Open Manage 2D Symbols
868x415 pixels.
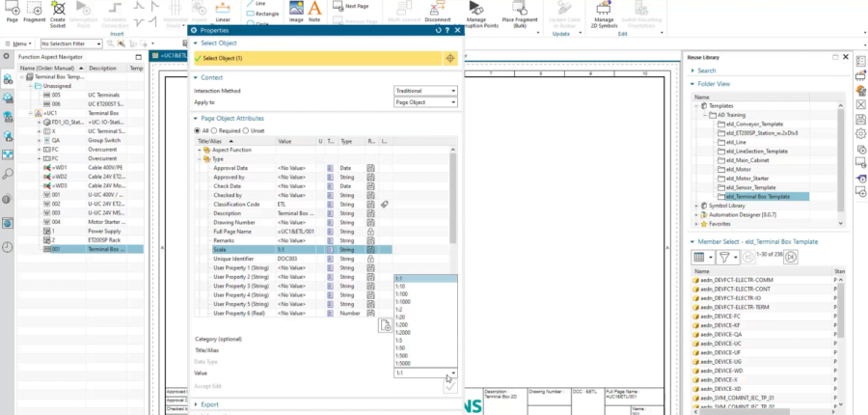pos(604,14)
